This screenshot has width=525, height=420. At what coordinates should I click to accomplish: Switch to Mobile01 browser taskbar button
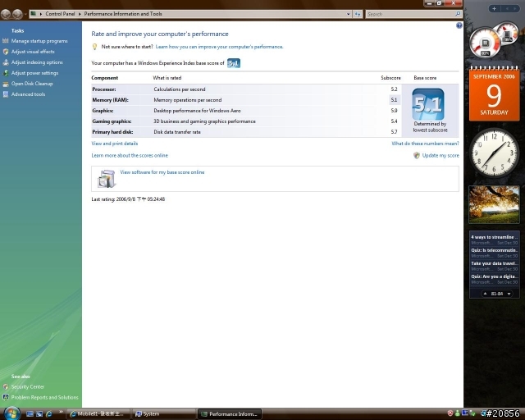(x=98, y=414)
